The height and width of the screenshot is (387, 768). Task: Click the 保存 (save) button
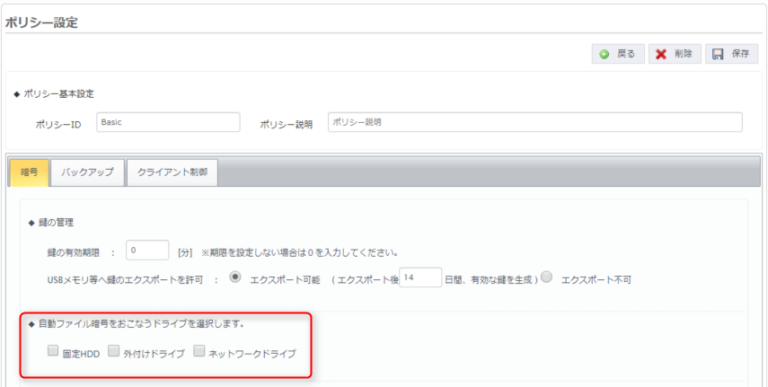(732, 54)
